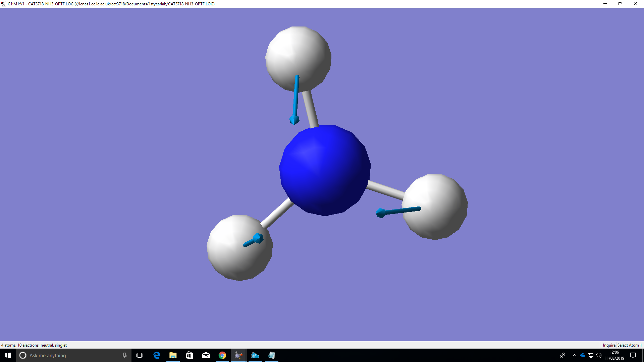
Task: Expand the hidden system tray icons chevron
Action: coord(575,355)
